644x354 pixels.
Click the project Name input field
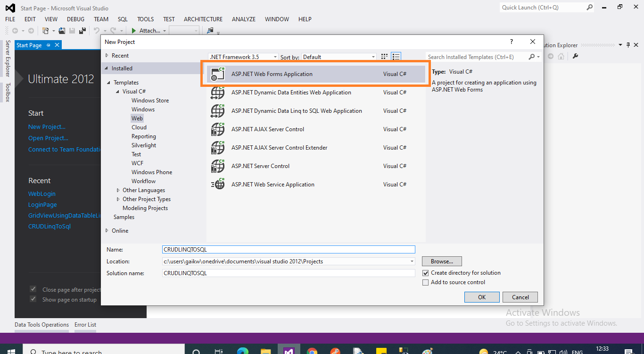point(289,250)
